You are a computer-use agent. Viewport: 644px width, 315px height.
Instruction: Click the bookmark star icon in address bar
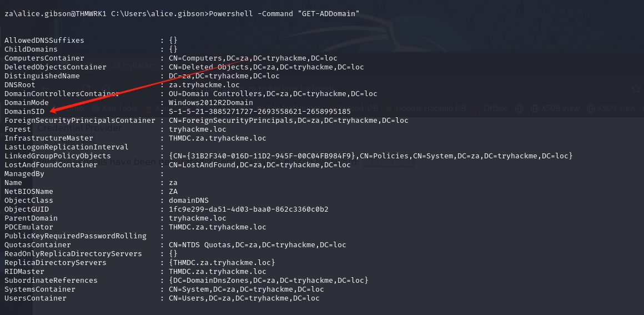pyautogui.click(x=637, y=88)
